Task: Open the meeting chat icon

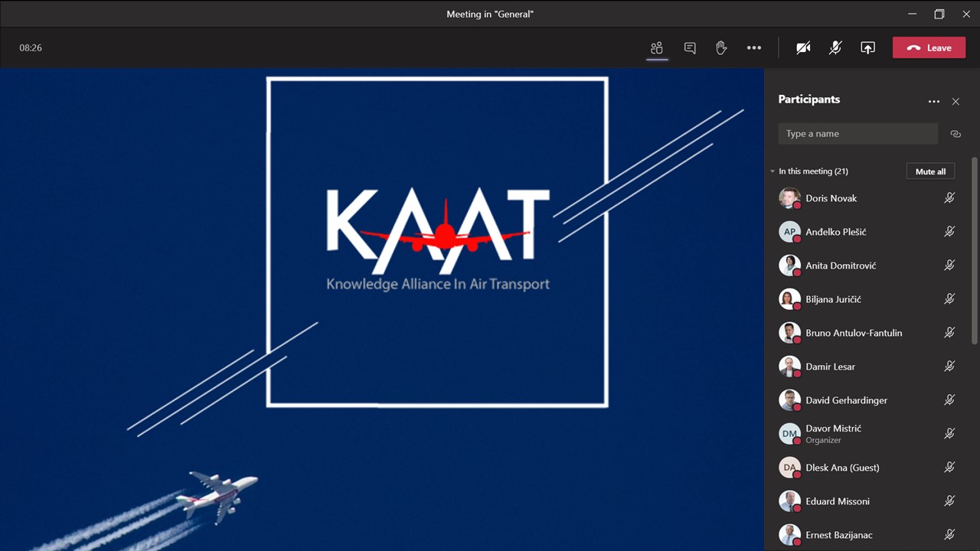Action: [690, 47]
